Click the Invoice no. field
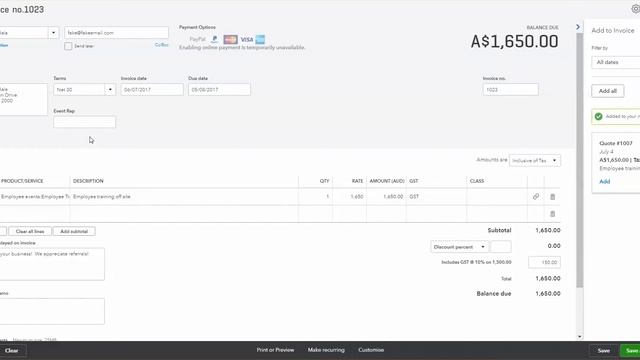This screenshot has height=360, width=640. (x=511, y=89)
